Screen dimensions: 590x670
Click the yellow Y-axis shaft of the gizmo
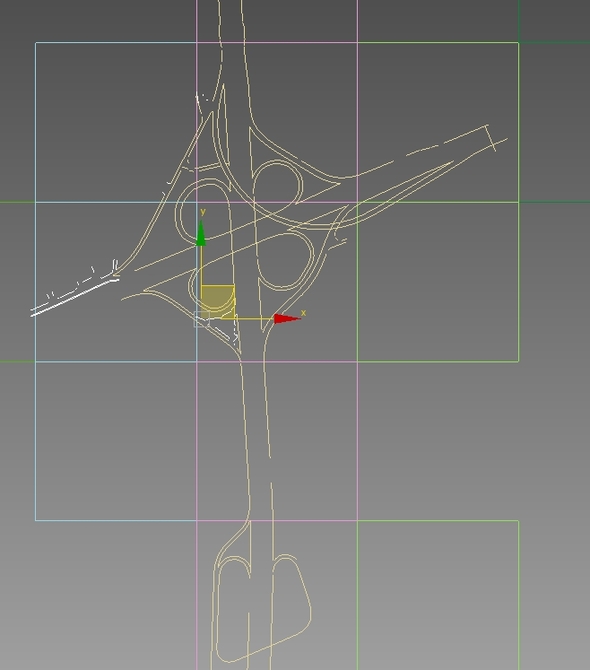[x=201, y=265]
